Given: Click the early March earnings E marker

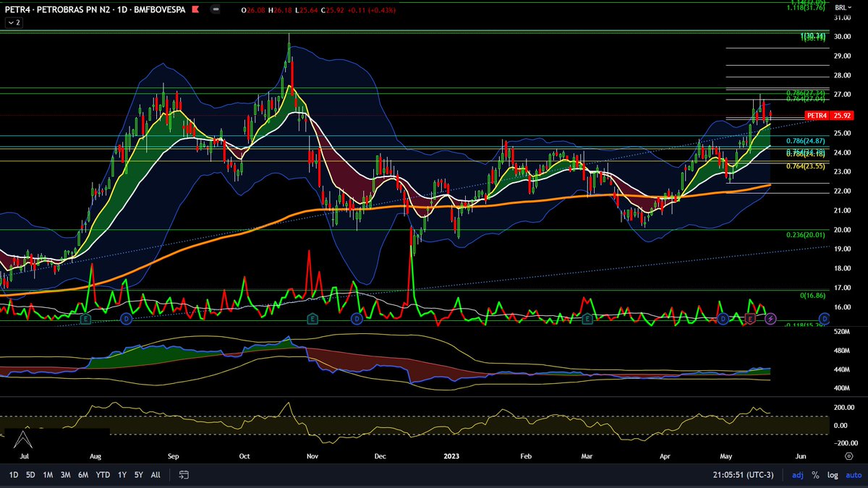Looking at the screenshot, I should pos(588,319).
